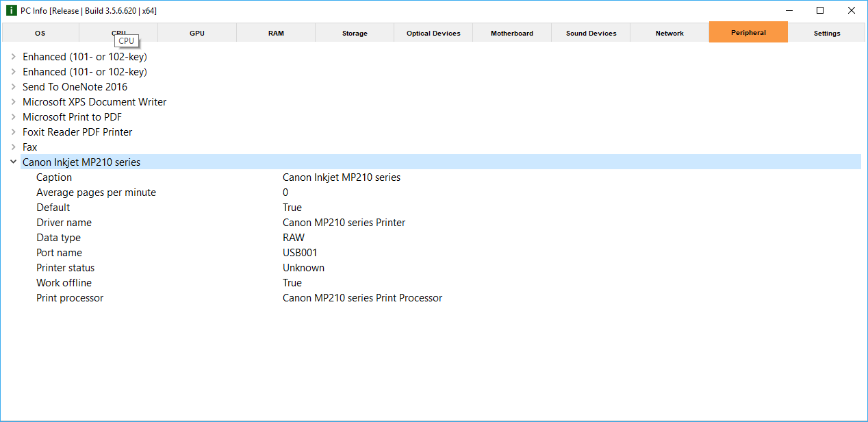868x422 pixels.
Task: Click the USB001 port value
Action: point(300,253)
